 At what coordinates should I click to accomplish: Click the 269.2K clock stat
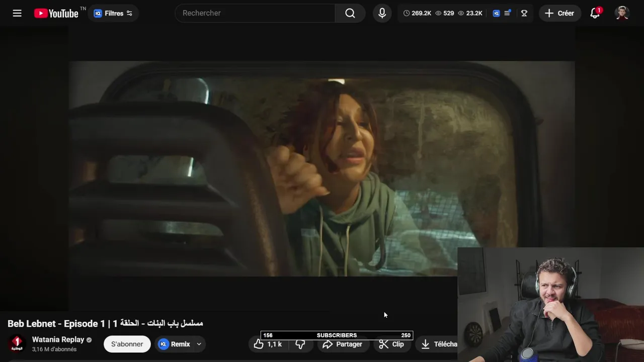417,13
